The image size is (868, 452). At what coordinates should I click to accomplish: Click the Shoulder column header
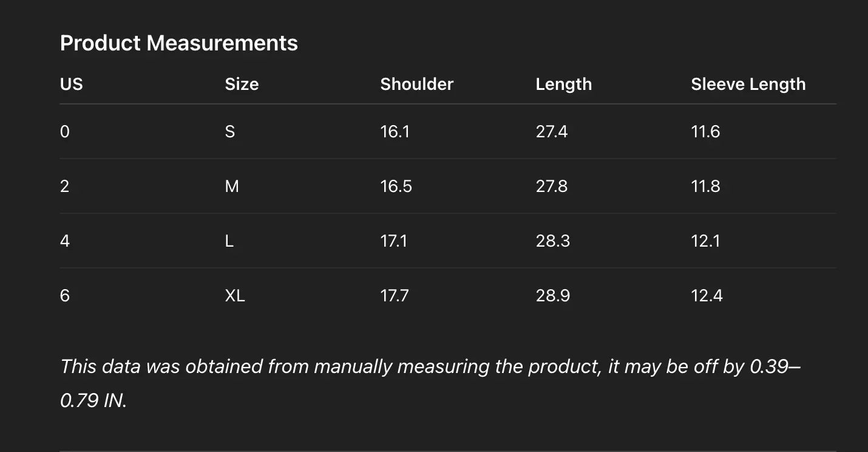pos(416,84)
